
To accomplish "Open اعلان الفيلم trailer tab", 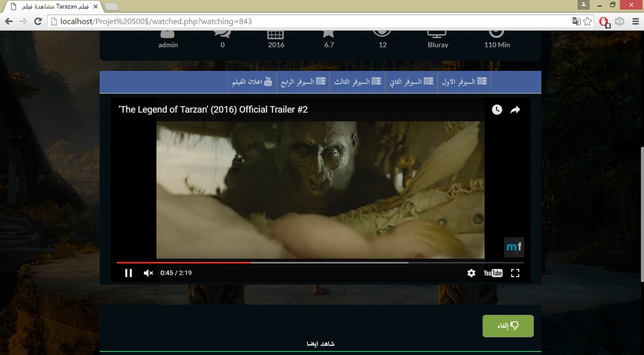I will pyautogui.click(x=252, y=82).
